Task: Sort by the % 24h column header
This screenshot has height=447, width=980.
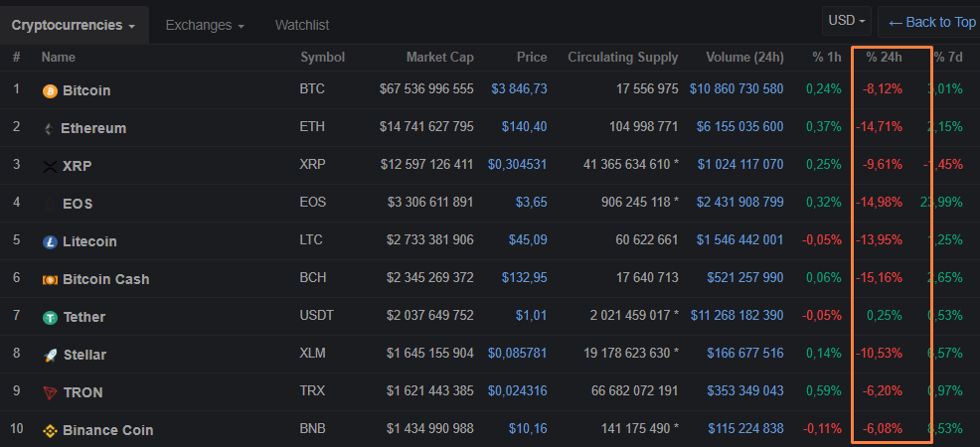Action: coord(884,57)
